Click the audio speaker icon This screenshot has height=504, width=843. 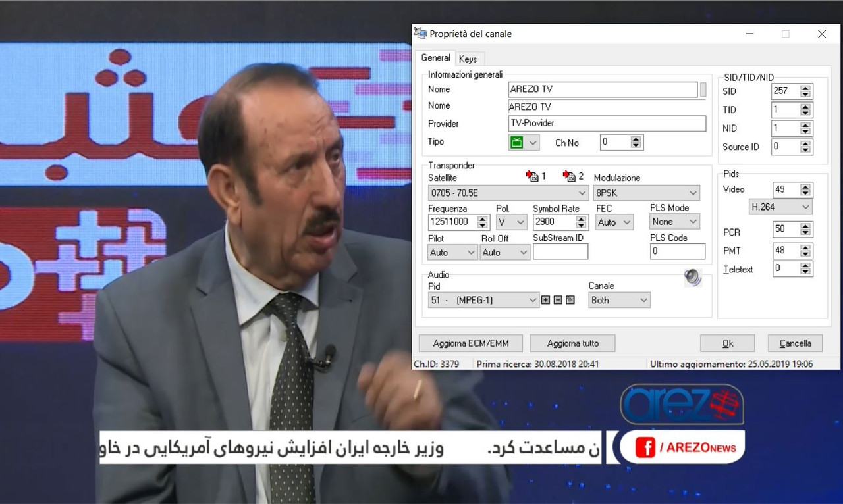coord(693,277)
